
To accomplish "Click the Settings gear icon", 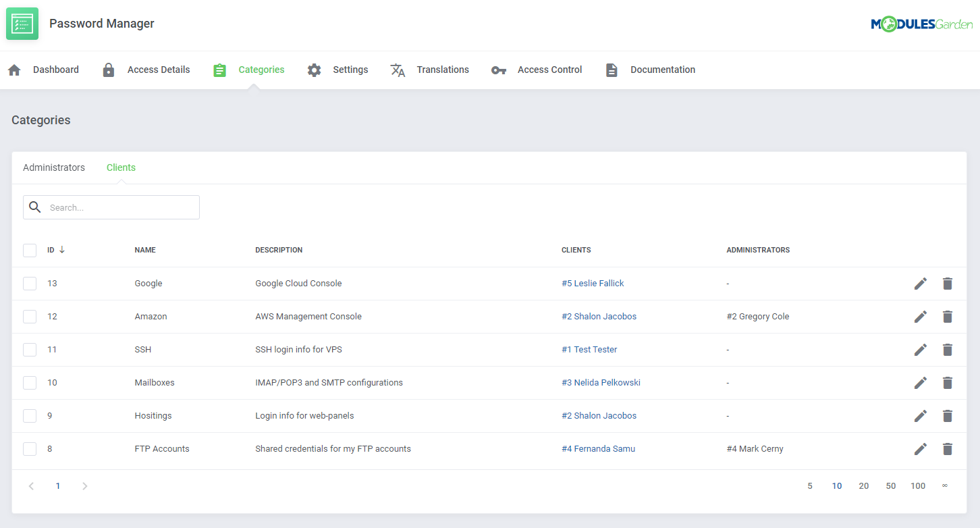I will pos(314,70).
